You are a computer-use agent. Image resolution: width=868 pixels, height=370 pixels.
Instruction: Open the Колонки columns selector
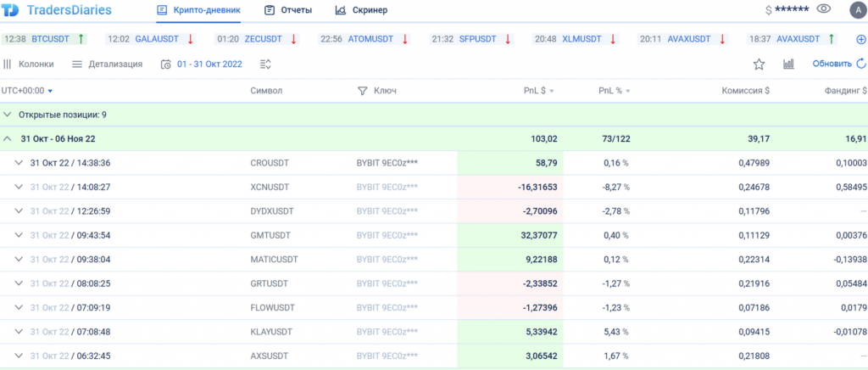pyautogui.click(x=29, y=64)
